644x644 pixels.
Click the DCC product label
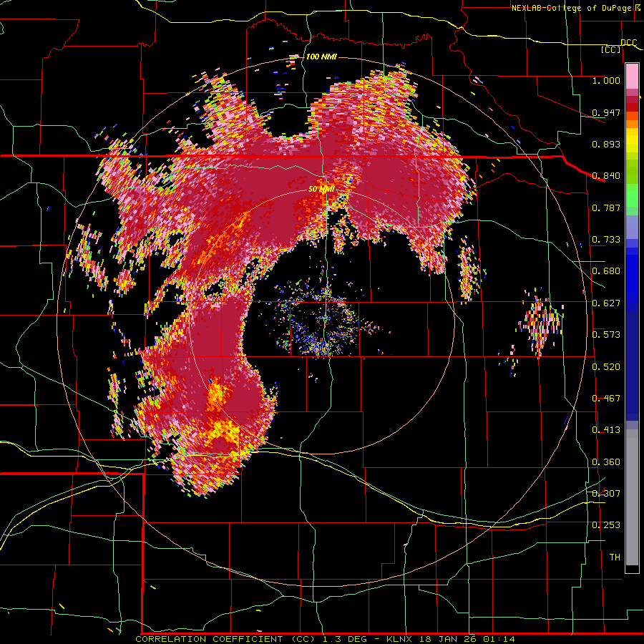[629, 43]
